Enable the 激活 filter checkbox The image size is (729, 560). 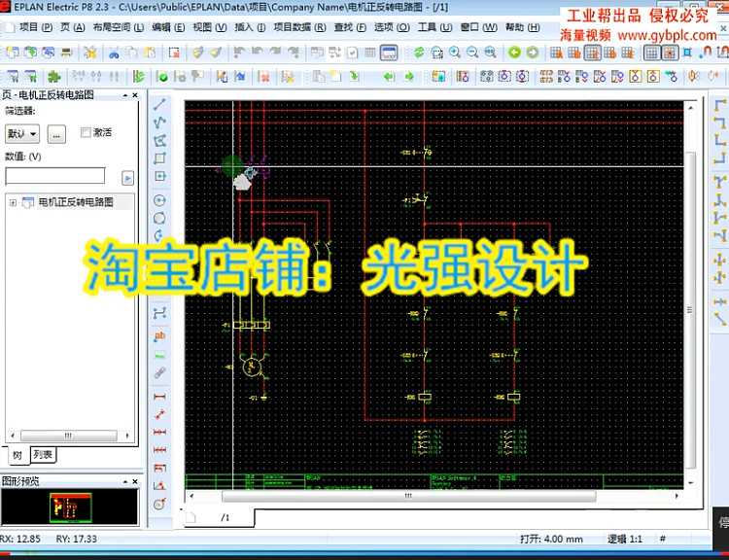point(86,132)
